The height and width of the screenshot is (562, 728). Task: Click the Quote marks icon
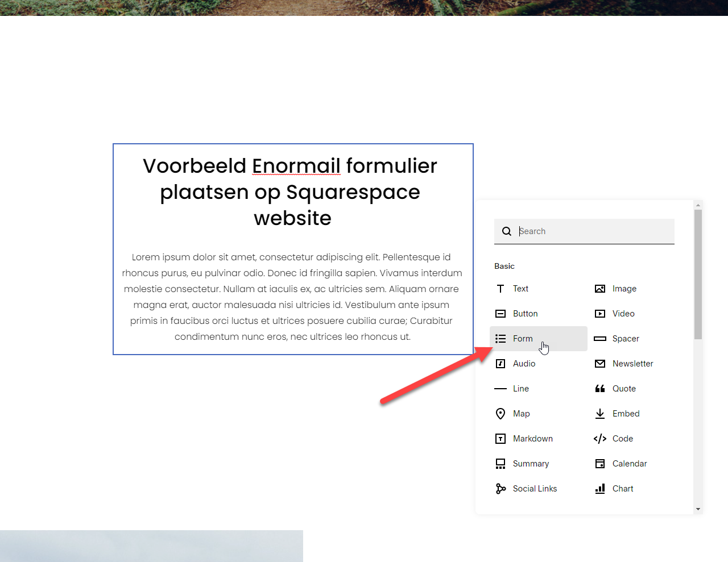pos(600,389)
